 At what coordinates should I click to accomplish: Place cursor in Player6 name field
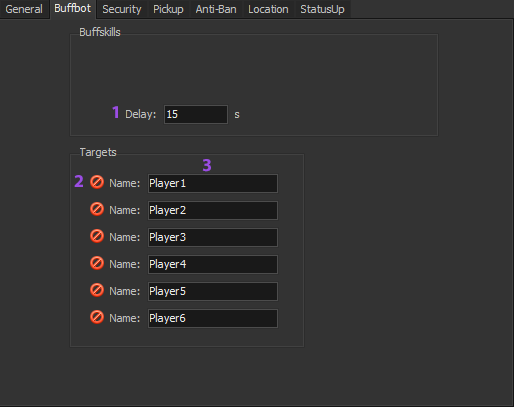213,318
